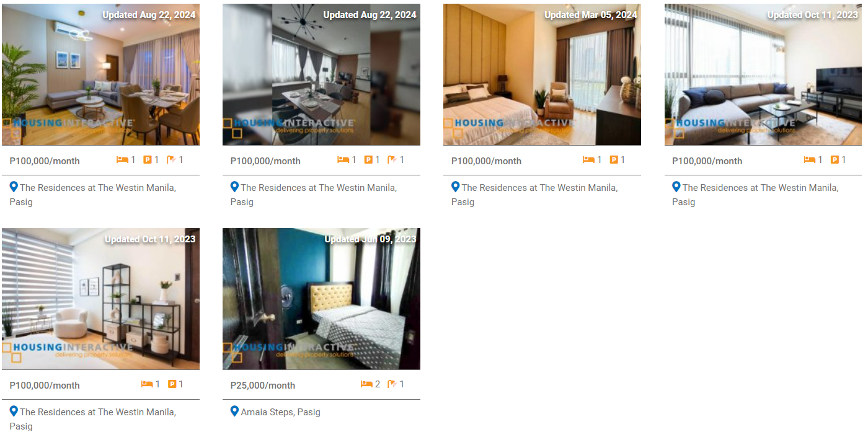The image size is (868, 432).
Task: Click P25,000/month price text
Action: coord(263,385)
